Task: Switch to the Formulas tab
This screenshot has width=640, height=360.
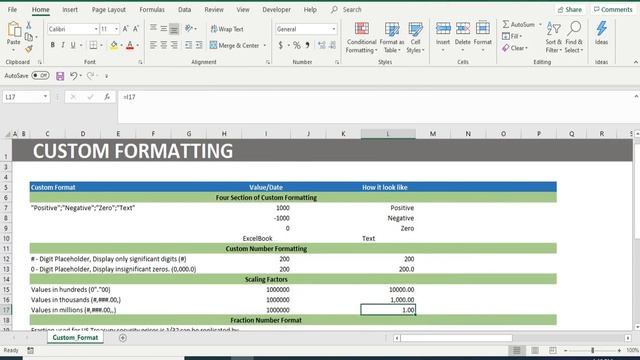Action: click(152, 9)
